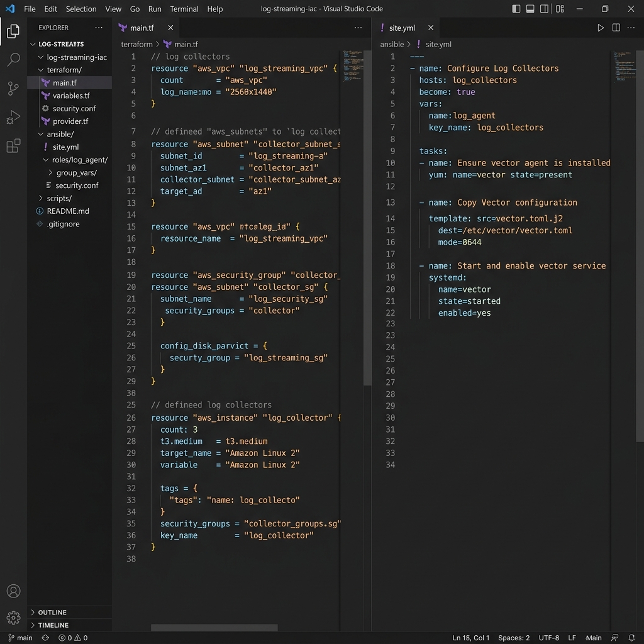Click Ln 15, Col 1 cursor position

pyautogui.click(x=470, y=638)
